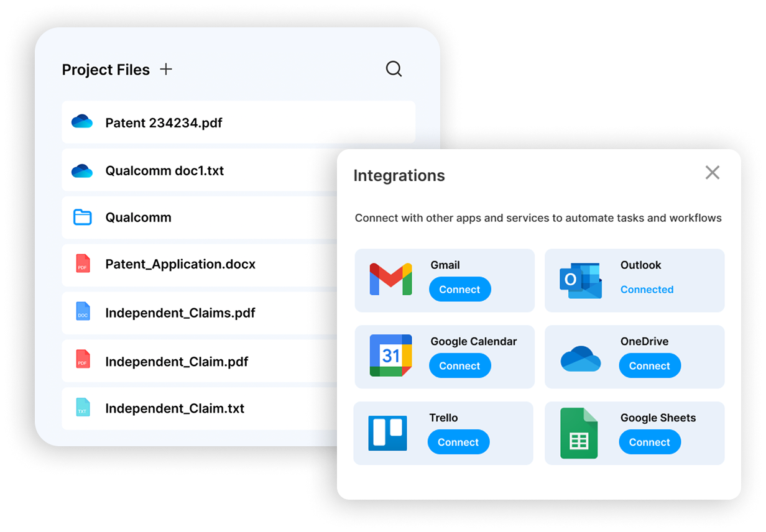Screen dimensions: 766x532
Task: Click the Integrations dialog title
Action: 399,176
